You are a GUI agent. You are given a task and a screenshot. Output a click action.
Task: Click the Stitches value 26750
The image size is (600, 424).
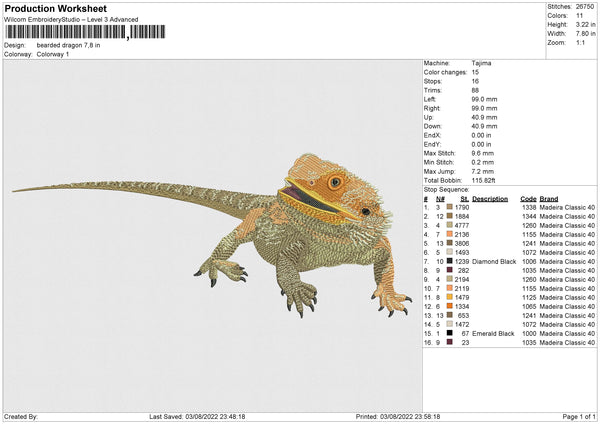[585, 5]
